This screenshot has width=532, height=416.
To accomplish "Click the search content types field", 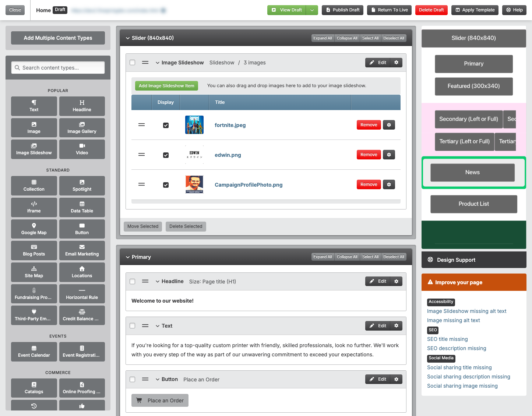I will tap(58, 68).
